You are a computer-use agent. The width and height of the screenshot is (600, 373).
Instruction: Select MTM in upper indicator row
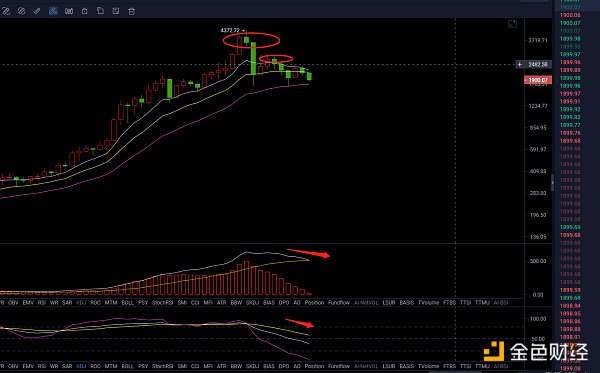(111, 303)
